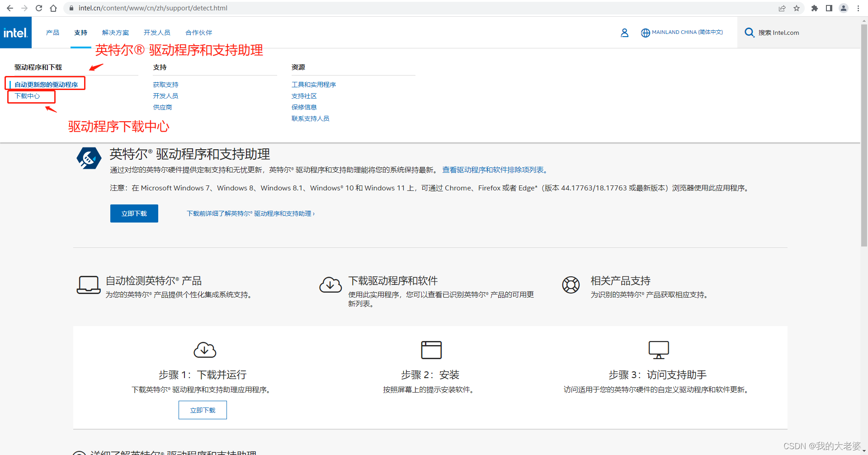Select 自动更新您的驱动程序 menu entry
The height and width of the screenshot is (455, 868).
[46, 85]
